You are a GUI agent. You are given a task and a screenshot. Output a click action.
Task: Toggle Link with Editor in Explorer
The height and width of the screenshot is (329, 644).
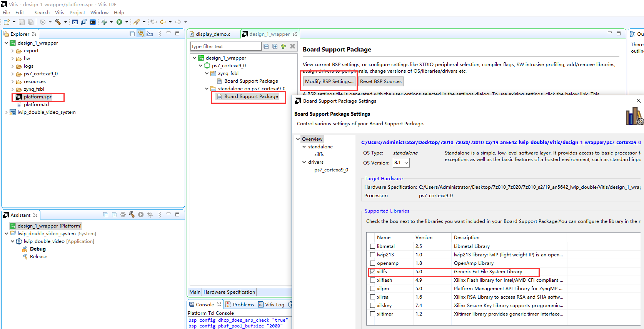pos(141,34)
